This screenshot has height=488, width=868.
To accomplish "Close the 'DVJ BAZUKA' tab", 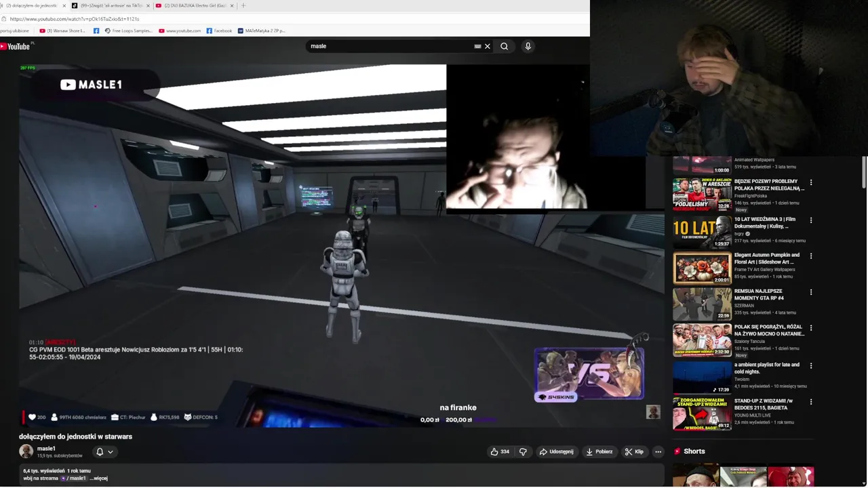I will [232, 5].
